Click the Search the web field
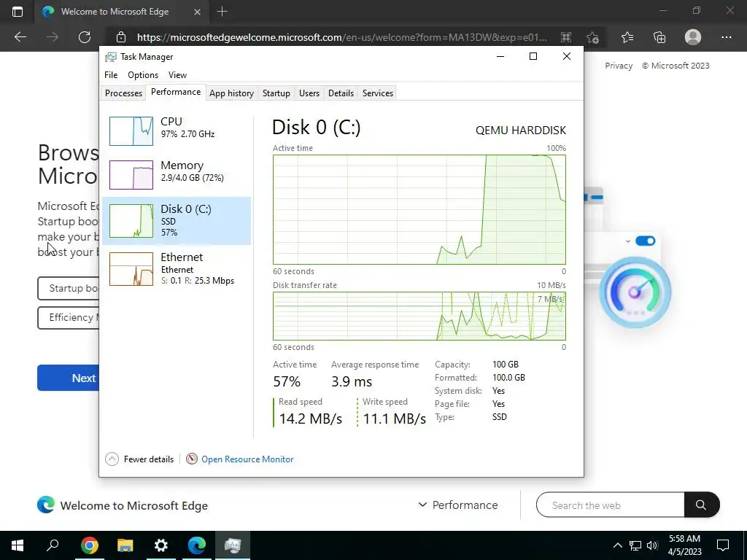This screenshot has height=560, width=747. (611, 505)
